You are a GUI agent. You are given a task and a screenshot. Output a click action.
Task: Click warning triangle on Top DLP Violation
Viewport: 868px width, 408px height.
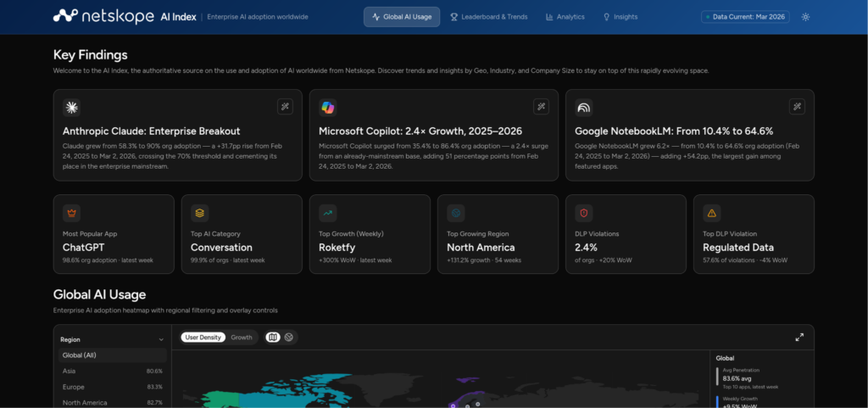712,213
